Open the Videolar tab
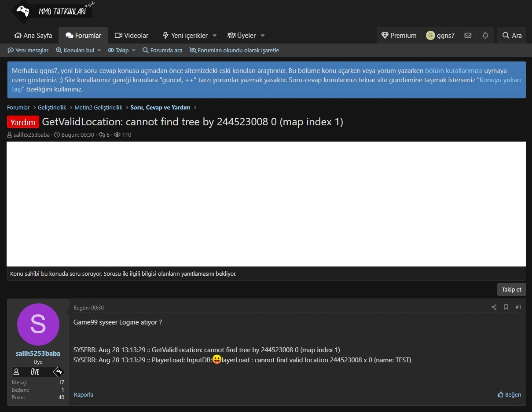 click(132, 36)
